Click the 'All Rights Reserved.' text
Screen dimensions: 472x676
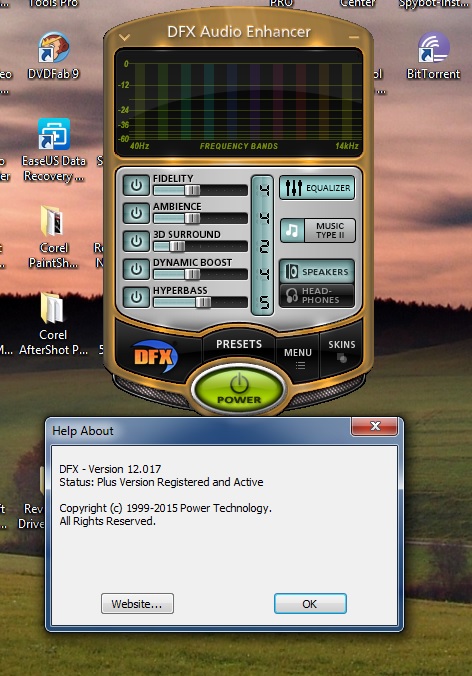coord(107,521)
